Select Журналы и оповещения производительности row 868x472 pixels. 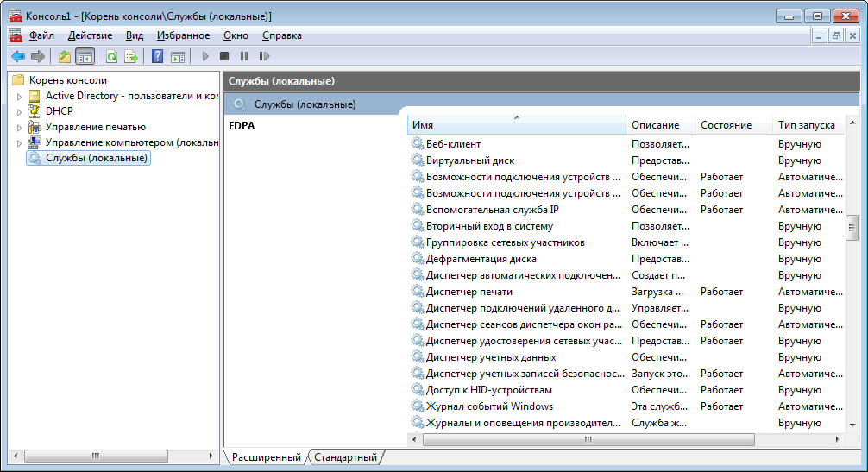[626, 423]
